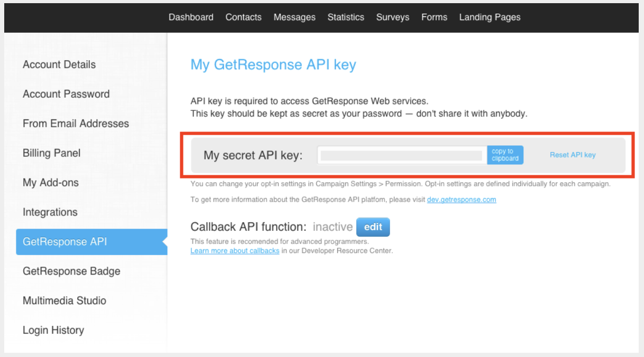Open Surveys from the top bar
Screen dimensions: 644x357
393,17
